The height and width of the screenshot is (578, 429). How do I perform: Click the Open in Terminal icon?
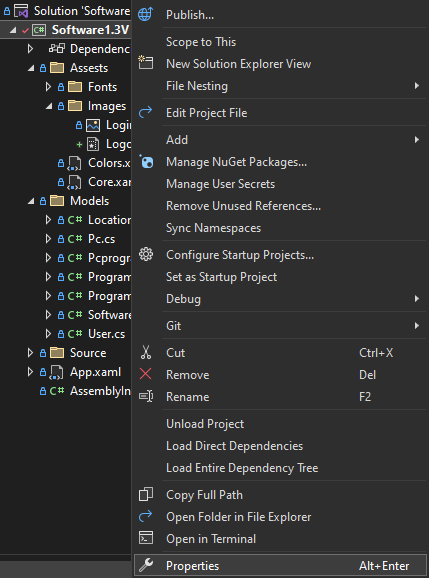coord(146,538)
